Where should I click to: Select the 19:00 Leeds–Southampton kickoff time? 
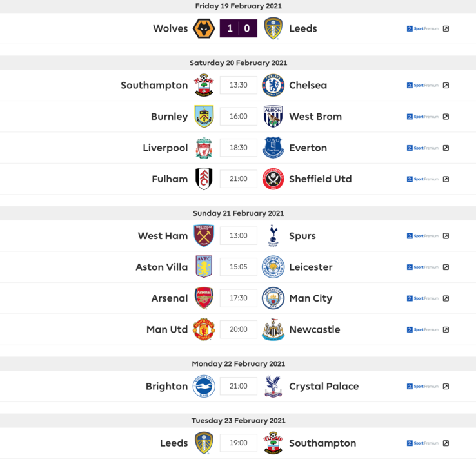tap(239, 443)
